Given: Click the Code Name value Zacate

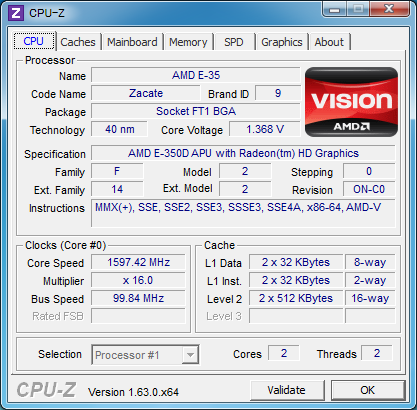Looking at the screenshot, I should tap(146, 93).
